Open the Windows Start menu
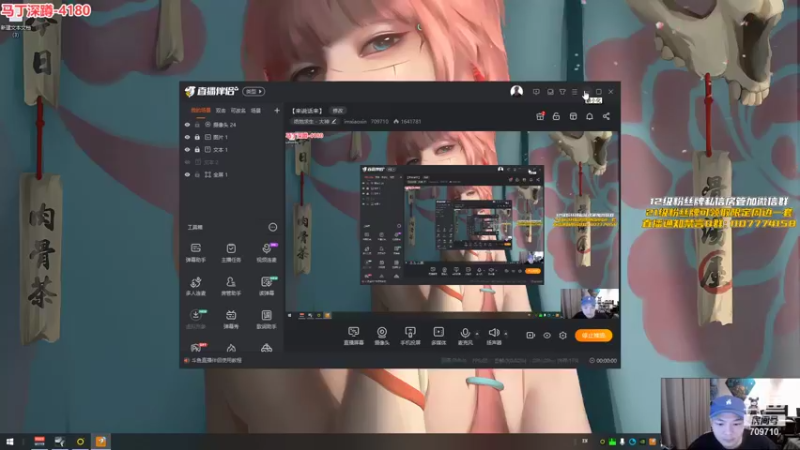 (x=10, y=441)
